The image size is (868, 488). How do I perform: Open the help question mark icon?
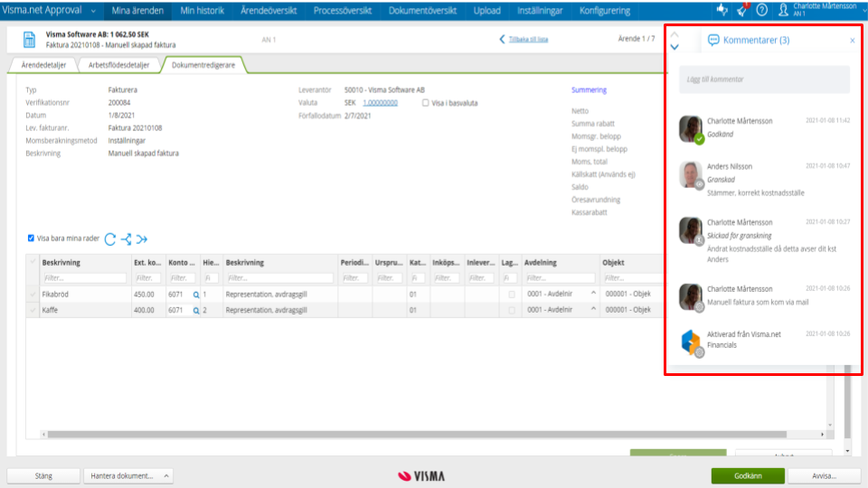coord(761,10)
